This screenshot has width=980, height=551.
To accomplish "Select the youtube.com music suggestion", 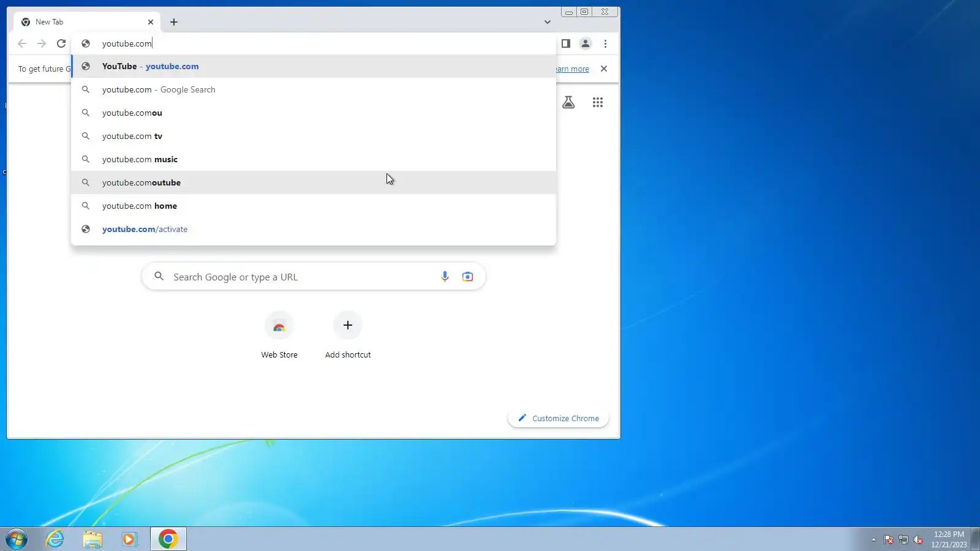I will (314, 159).
